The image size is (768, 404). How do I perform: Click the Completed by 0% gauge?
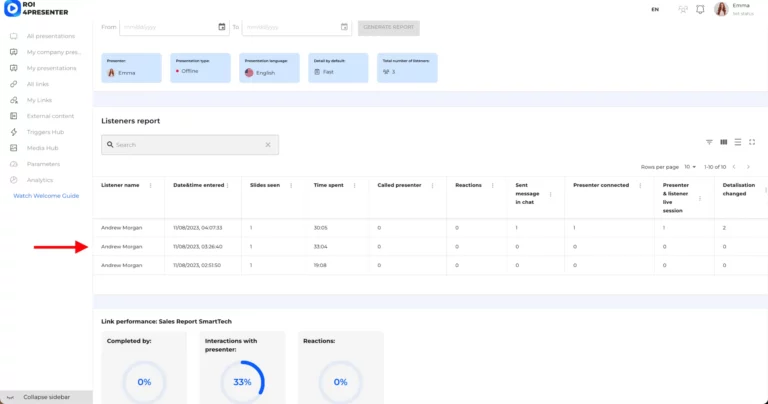tap(144, 382)
